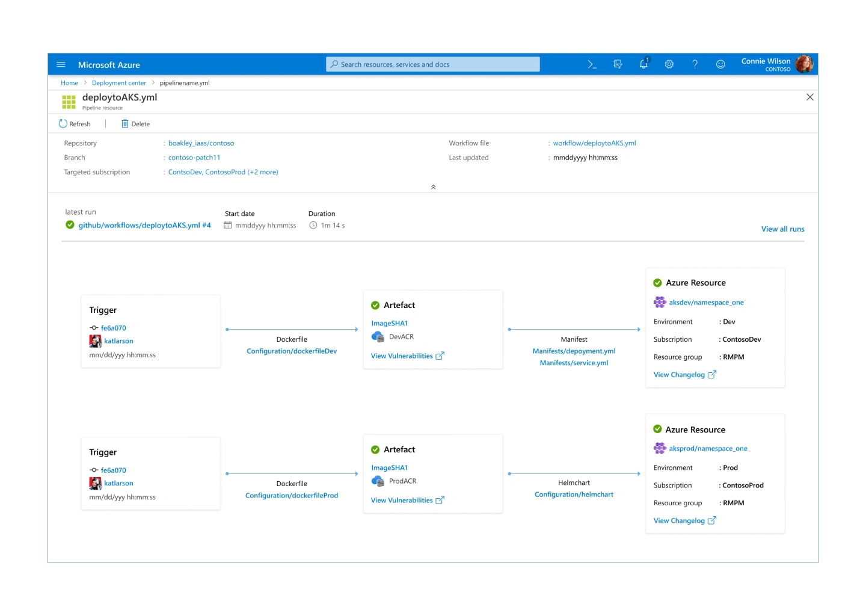The height and width of the screenshot is (616, 866).
Task: Navigate to Deployment center breadcrumb
Action: tap(119, 83)
